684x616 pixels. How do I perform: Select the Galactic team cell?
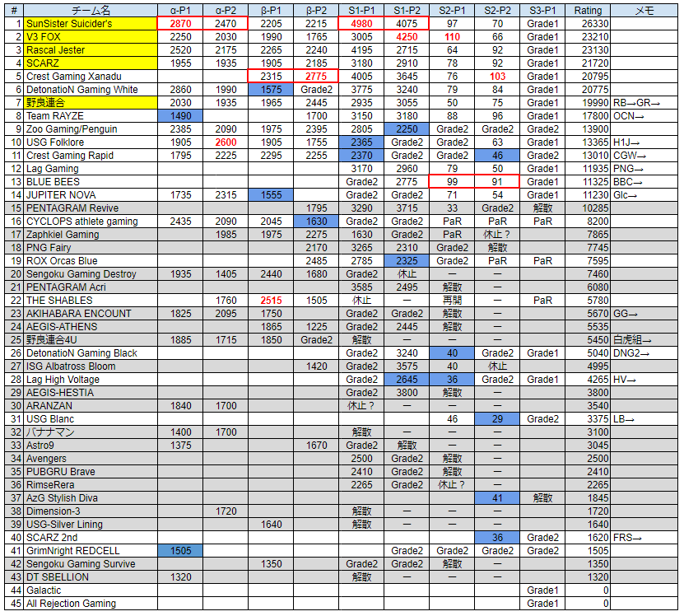pos(91,590)
